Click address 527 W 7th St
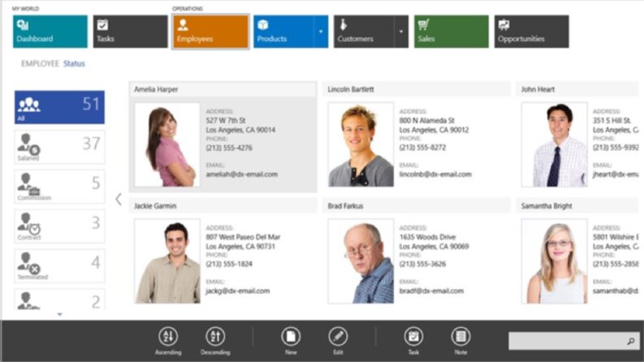This screenshot has width=644, height=362. tap(226, 121)
